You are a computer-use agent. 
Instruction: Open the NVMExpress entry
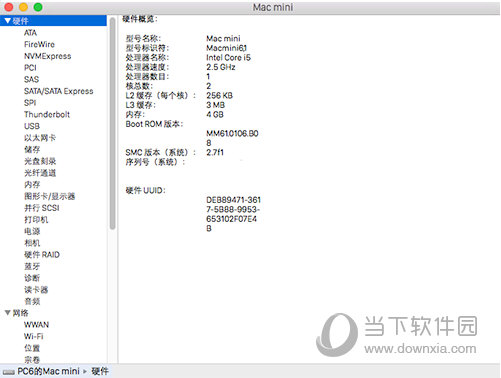tap(48, 56)
